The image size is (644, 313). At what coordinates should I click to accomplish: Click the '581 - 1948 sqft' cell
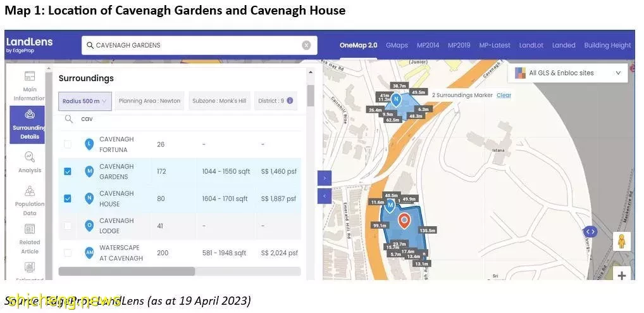[224, 253]
